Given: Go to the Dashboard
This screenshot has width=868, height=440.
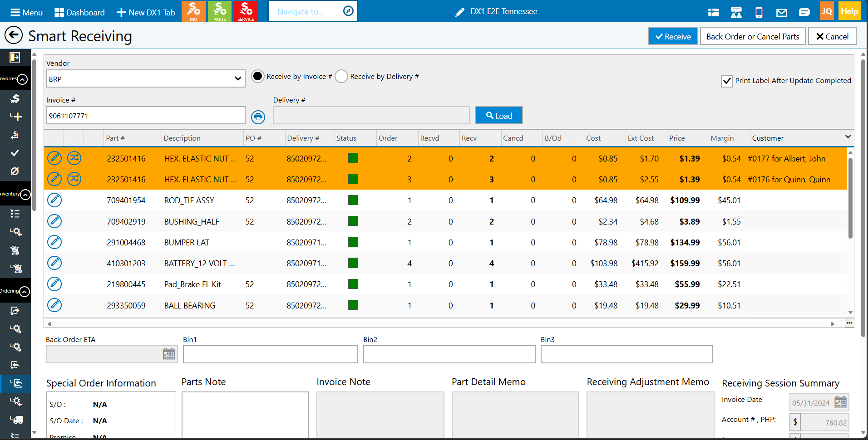Looking at the screenshot, I should [79, 12].
